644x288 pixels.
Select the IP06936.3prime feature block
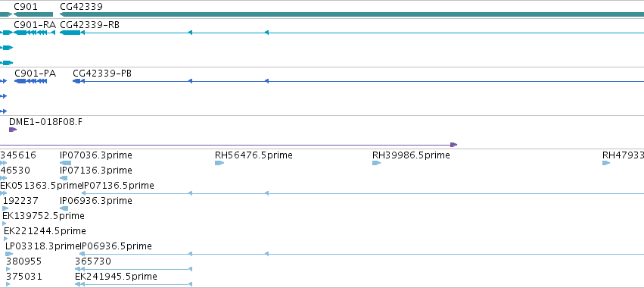click(x=64, y=208)
